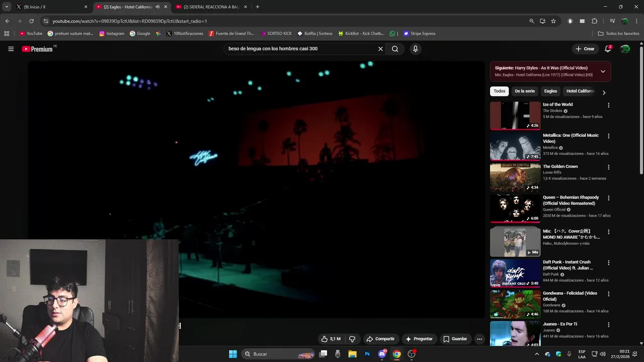Select the Todos filter chip

[499, 91]
